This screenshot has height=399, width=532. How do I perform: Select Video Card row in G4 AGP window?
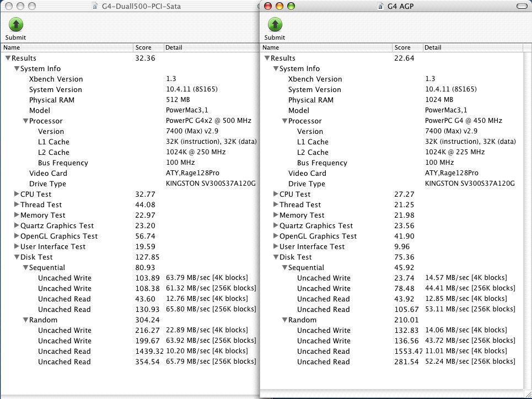coord(392,174)
